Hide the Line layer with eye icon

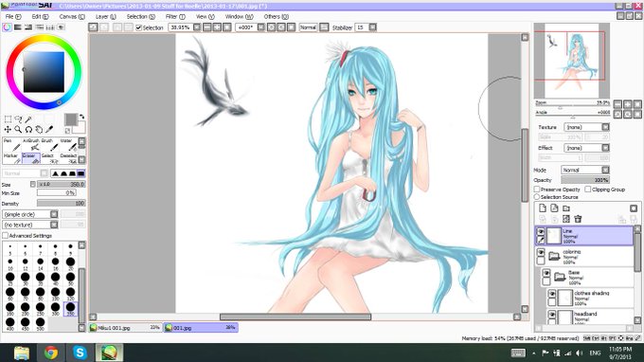(x=541, y=232)
